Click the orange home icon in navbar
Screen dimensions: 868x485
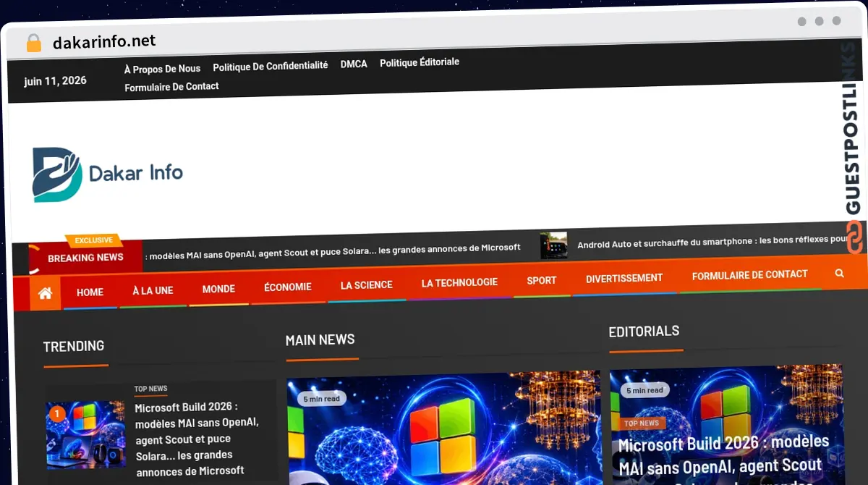point(45,293)
